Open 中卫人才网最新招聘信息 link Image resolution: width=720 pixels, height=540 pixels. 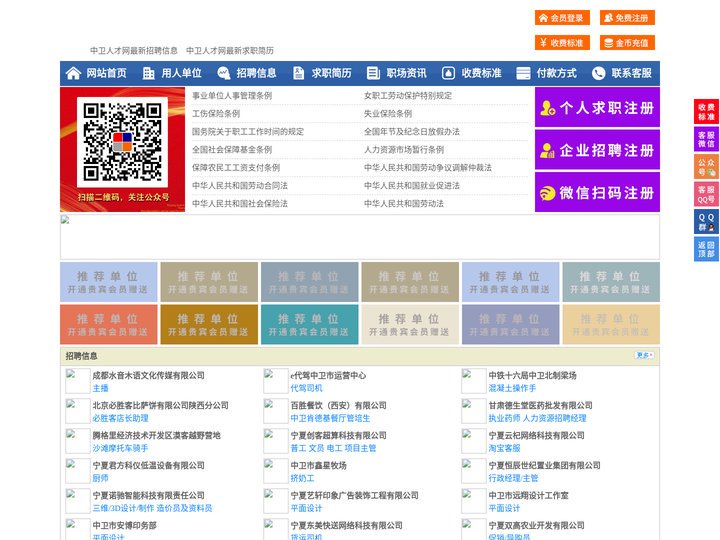(134, 51)
